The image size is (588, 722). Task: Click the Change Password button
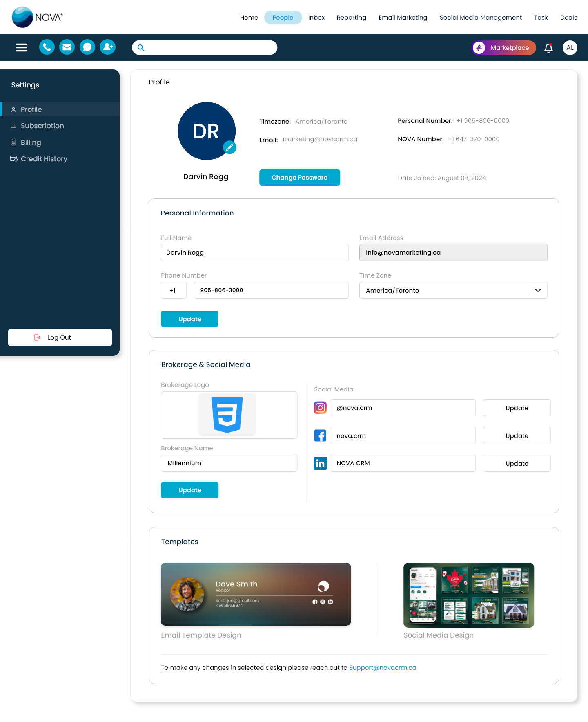click(299, 178)
